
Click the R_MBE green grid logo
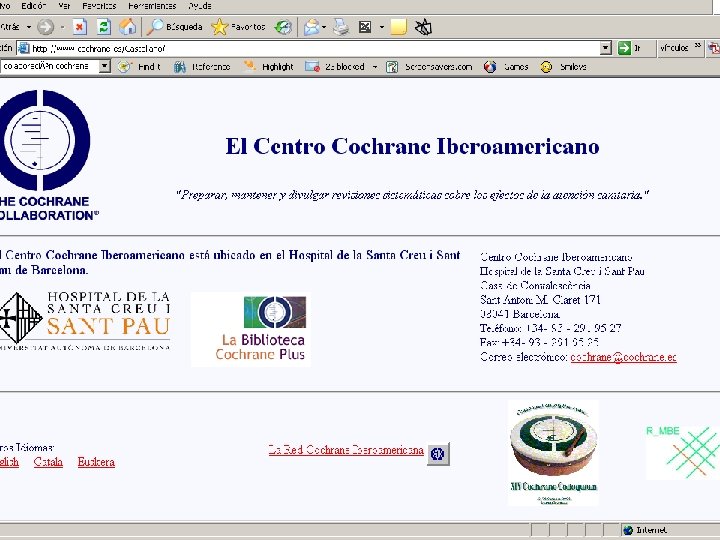pos(682,453)
